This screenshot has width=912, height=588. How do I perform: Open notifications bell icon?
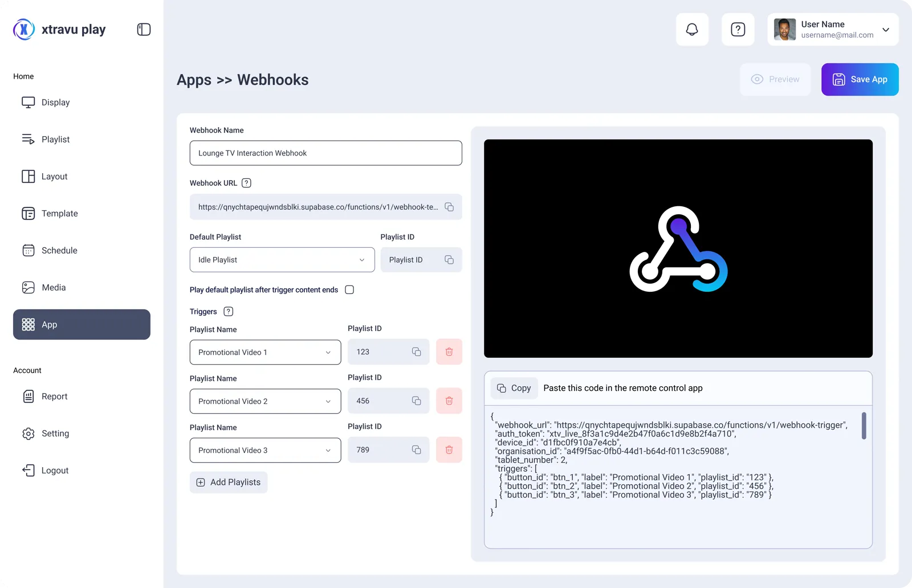692,30
